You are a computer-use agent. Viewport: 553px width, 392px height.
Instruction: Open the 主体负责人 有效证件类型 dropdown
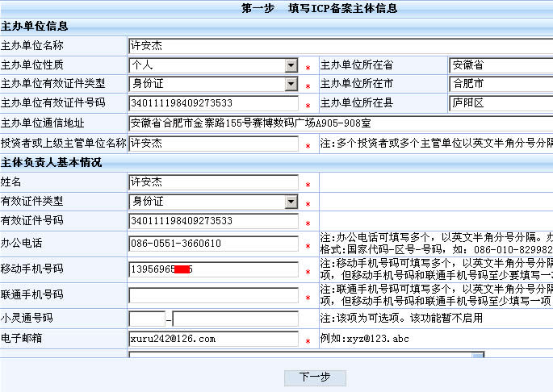click(213, 202)
